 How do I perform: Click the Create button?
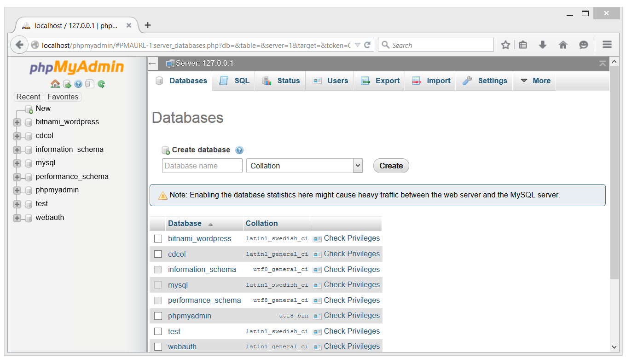click(x=391, y=165)
